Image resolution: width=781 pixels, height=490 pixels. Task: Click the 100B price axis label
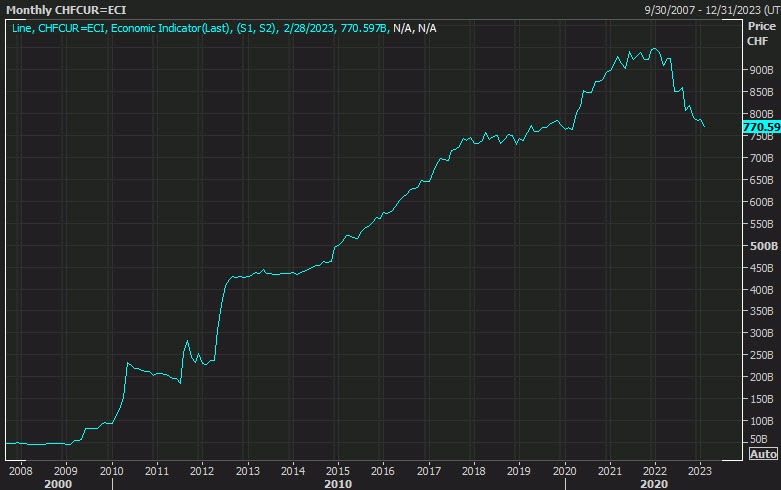[762, 421]
